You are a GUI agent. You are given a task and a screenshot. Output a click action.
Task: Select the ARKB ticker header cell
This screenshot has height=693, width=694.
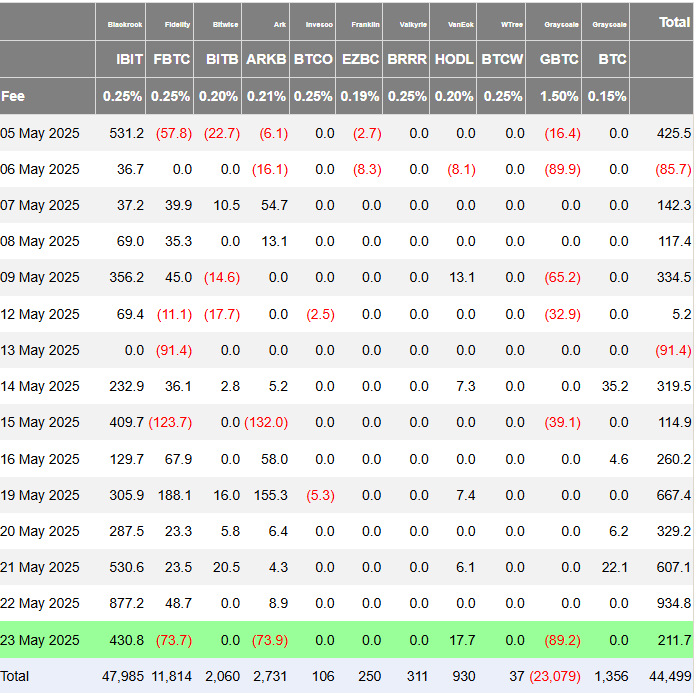(267, 59)
